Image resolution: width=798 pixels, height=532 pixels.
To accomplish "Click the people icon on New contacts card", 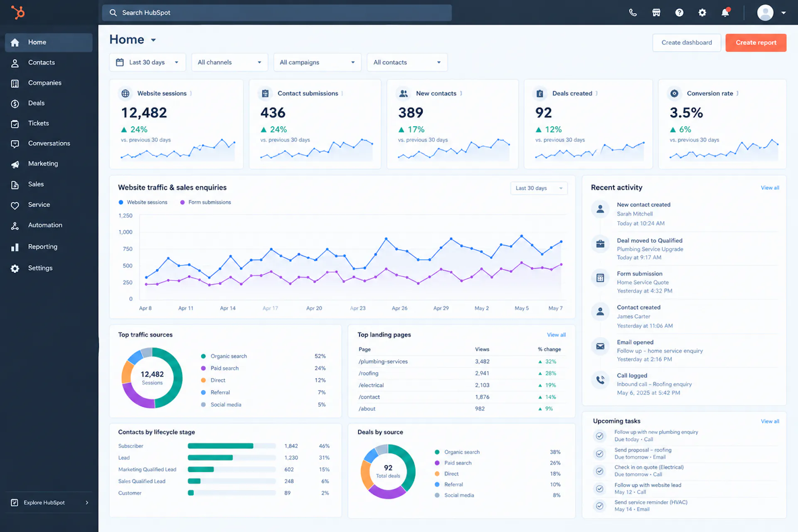I will click(403, 94).
